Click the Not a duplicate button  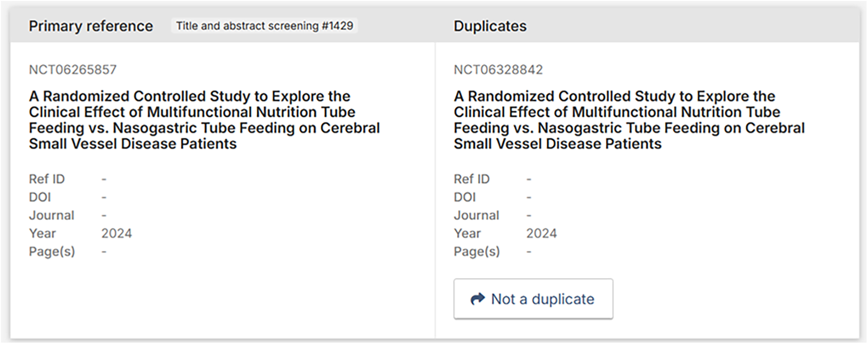pyautogui.click(x=533, y=299)
